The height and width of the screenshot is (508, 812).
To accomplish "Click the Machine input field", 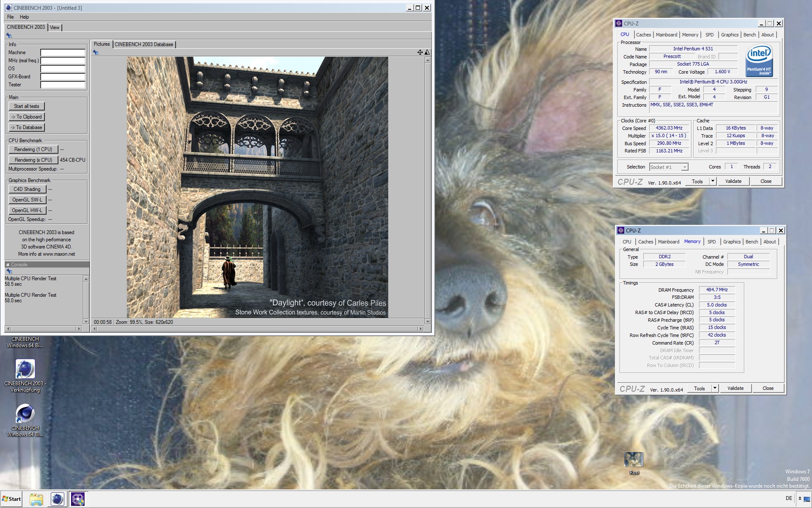I will tap(63, 52).
